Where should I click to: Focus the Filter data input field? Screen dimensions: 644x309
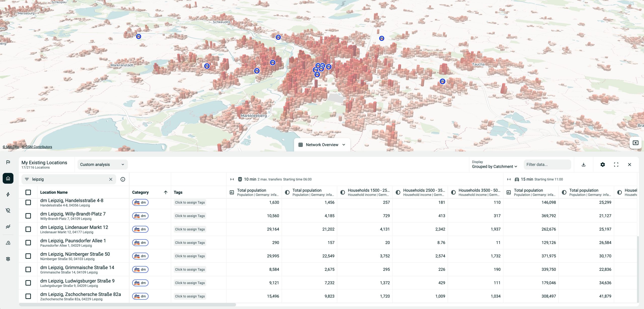pos(547,165)
